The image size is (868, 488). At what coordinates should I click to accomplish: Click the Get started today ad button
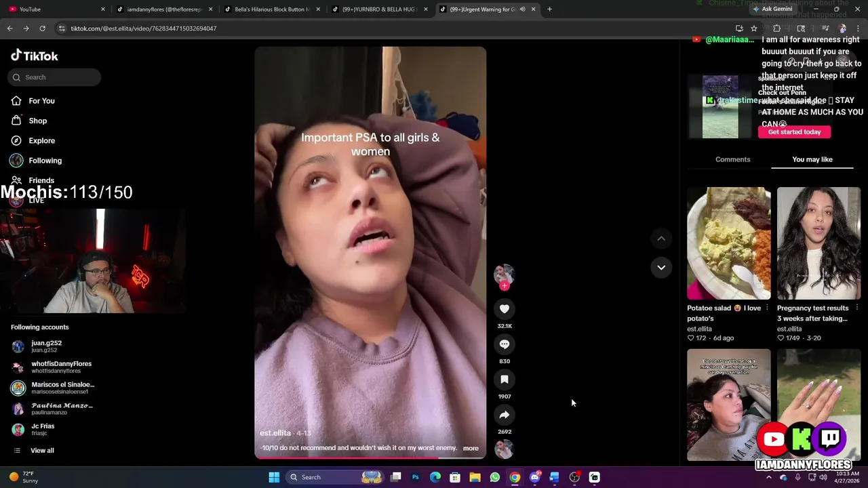(794, 132)
